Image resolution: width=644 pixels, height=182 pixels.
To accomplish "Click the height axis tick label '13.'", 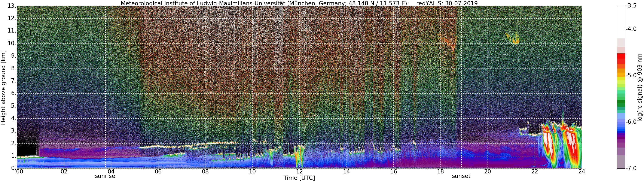I will coord(12,6).
